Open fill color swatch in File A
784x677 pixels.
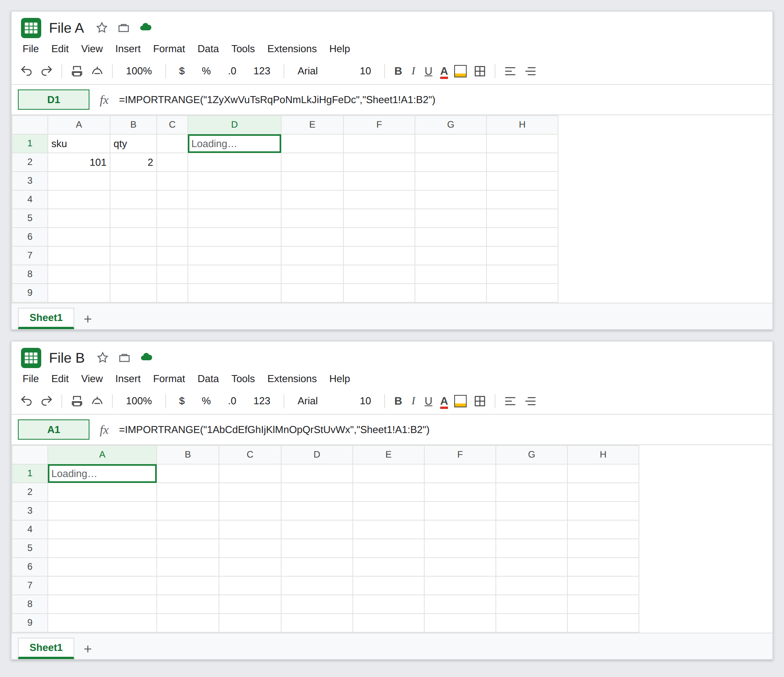tap(460, 71)
